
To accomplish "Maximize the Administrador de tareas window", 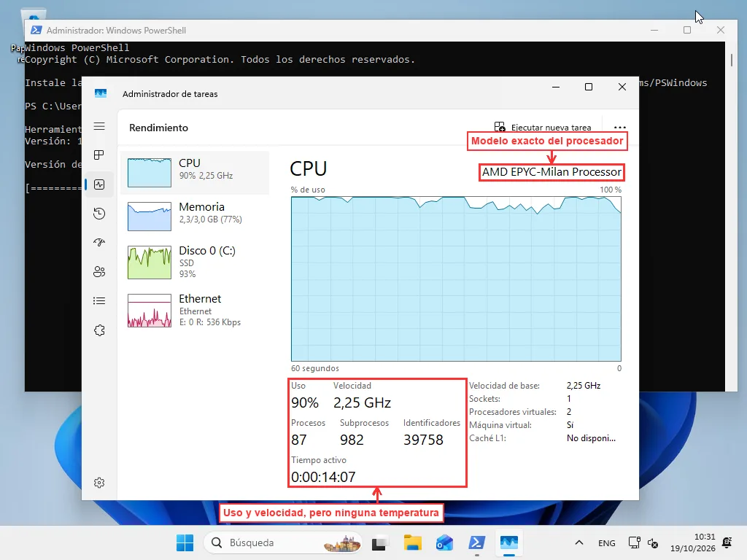I will coord(589,87).
